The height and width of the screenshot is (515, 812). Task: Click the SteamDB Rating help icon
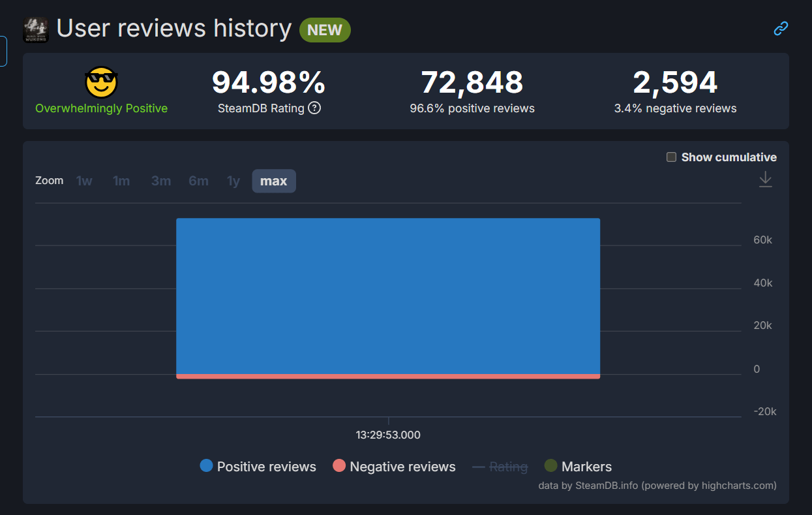click(314, 108)
